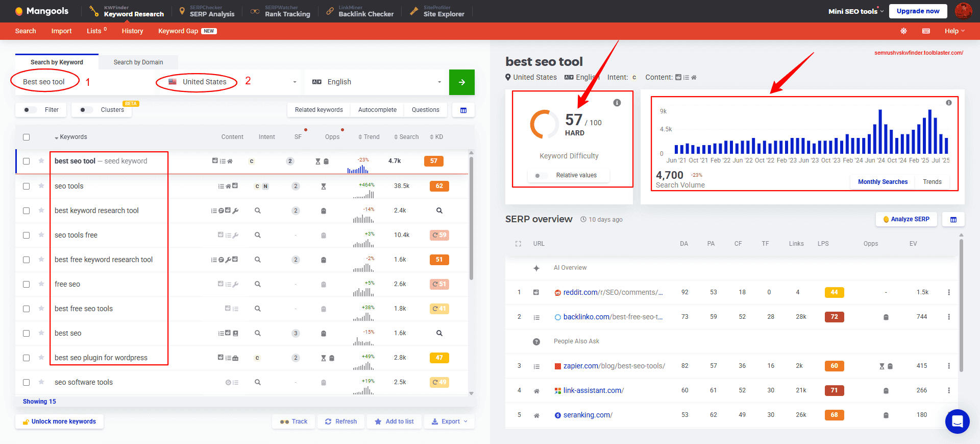
Task: Check the 'best seo plugin for wordpress' checkbox
Action: pyautogui.click(x=27, y=358)
